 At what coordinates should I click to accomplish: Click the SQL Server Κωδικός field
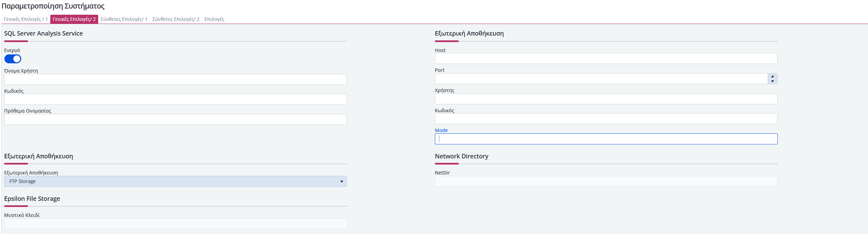(x=176, y=99)
